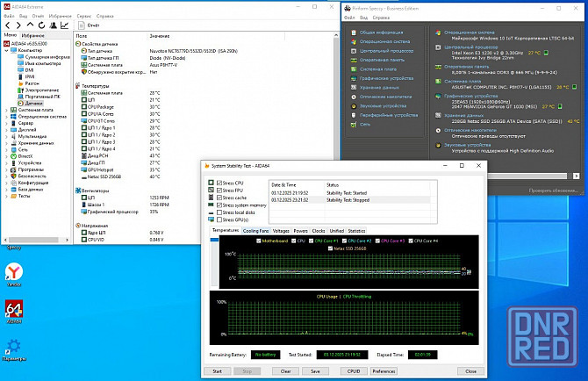
Task: Enable the Stress local disks checkbox
Action: pos(218,212)
